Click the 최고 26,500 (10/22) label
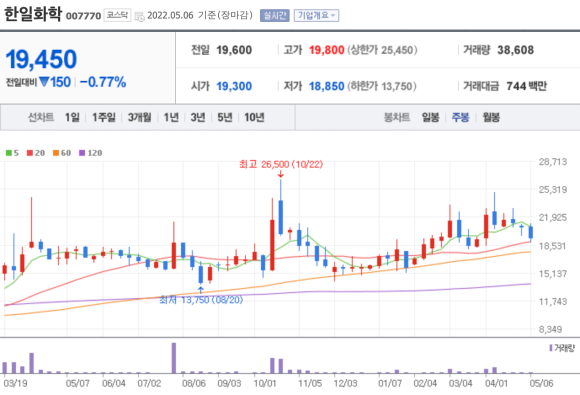This screenshot has width=580, height=395. pyautogui.click(x=281, y=164)
